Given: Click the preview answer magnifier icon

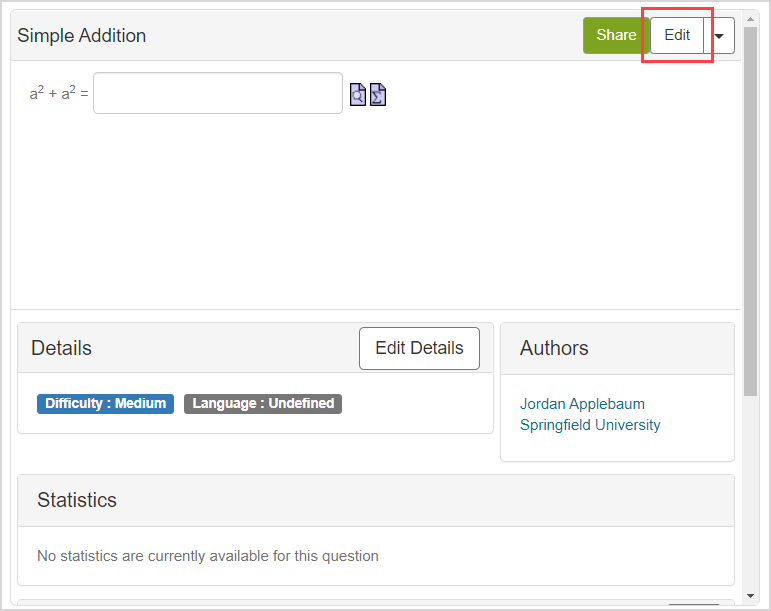Looking at the screenshot, I should pos(358,94).
